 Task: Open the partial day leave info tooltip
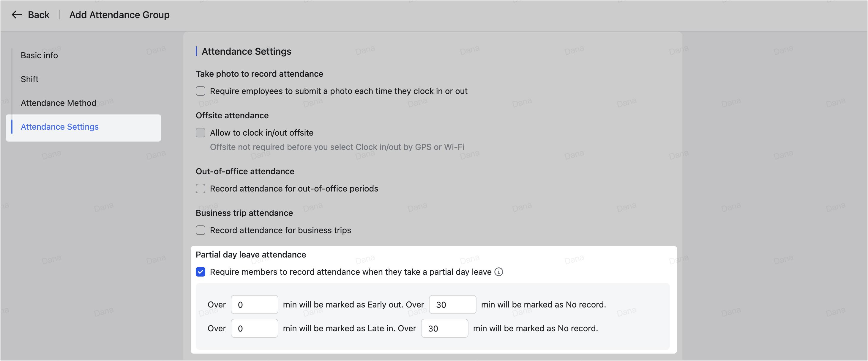499,272
